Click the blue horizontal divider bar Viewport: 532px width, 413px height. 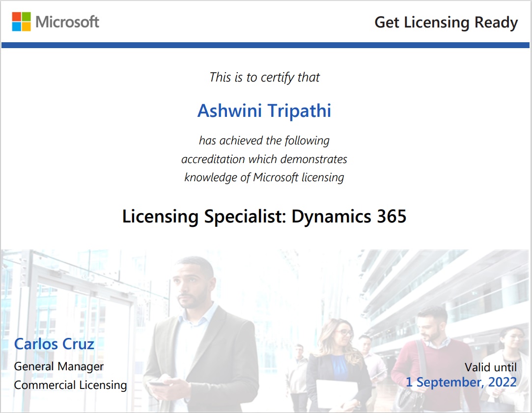pyautogui.click(x=265, y=45)
